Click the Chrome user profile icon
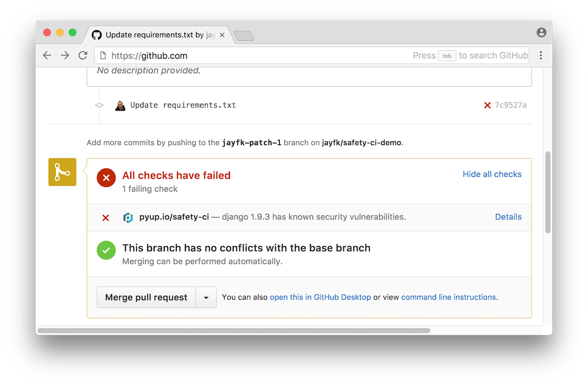 (x=541, y=32)
